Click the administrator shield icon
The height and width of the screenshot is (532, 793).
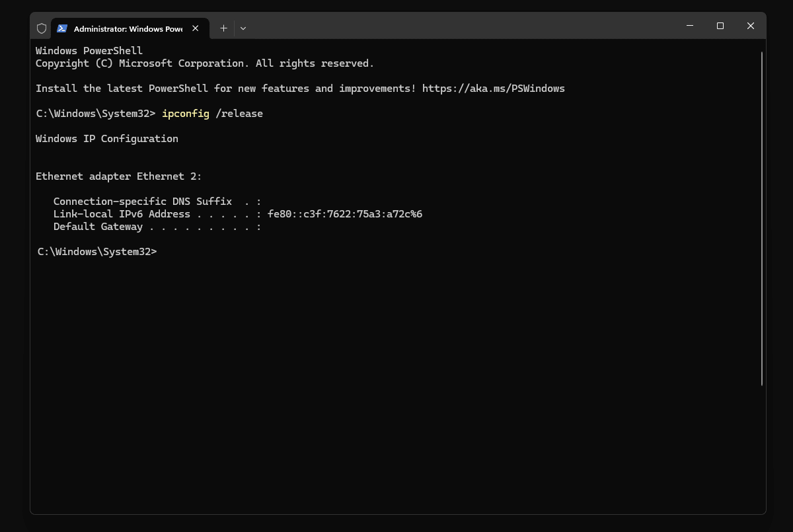42,28
